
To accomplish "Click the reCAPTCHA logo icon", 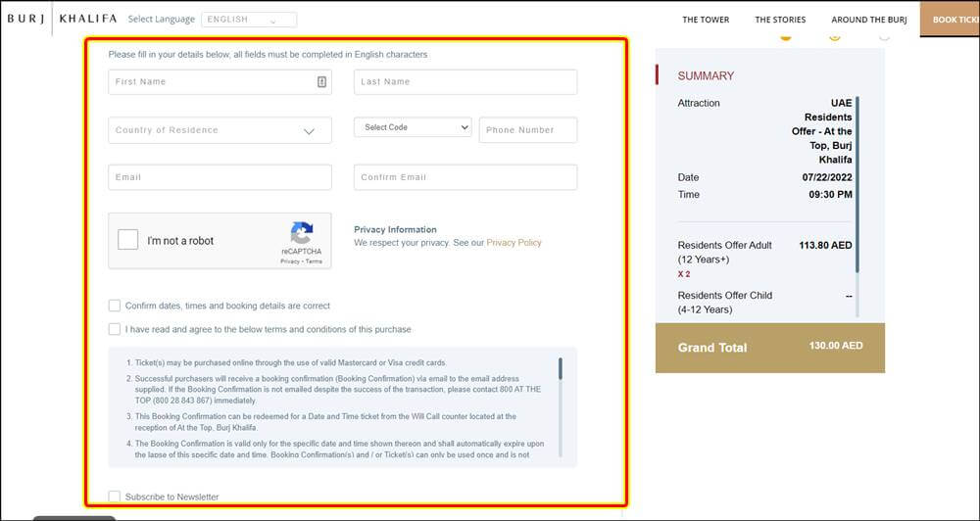I will (x=301, y=233).
